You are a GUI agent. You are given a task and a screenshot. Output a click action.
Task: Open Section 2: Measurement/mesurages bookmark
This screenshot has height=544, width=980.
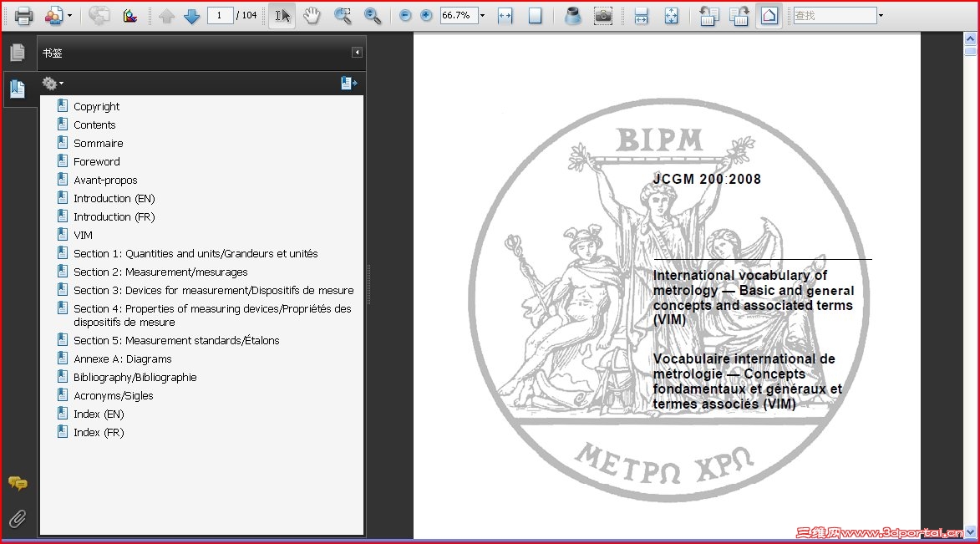coord(160,272)
